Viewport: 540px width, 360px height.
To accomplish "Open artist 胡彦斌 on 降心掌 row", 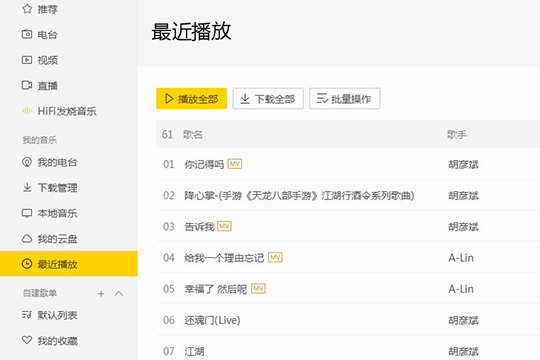I will click(x=463, y=196).
